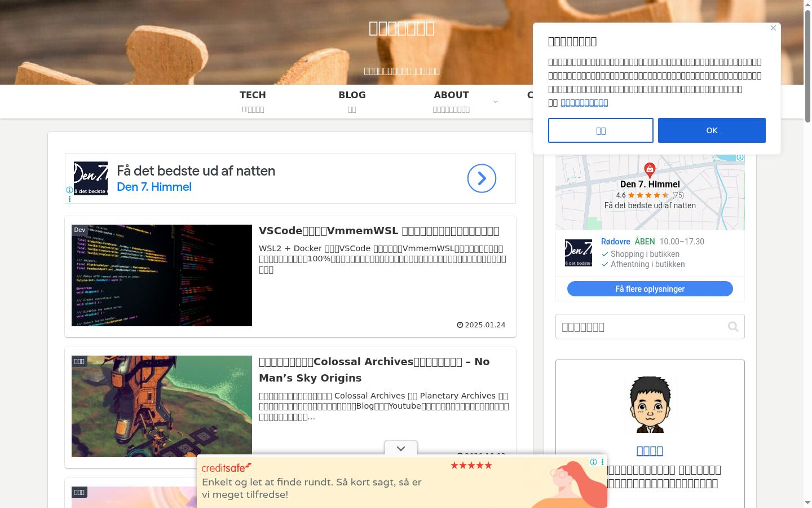Open the VSCode VmmemWSL article thumbnail
This screenshot has width=812, height=508.
pyautogui.click(x=162, y=275)
